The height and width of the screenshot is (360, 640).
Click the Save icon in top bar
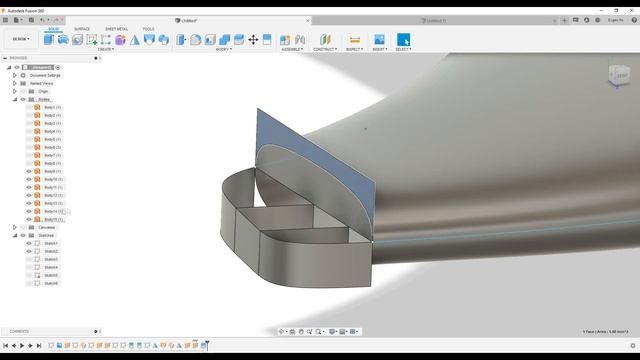[x=31, y=20]
